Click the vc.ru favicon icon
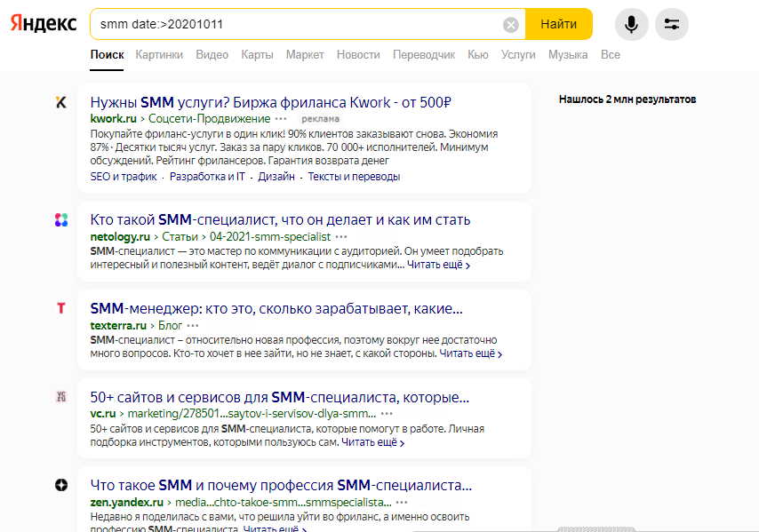The height and width of the screenshot is (532, 759). (61, 397)
